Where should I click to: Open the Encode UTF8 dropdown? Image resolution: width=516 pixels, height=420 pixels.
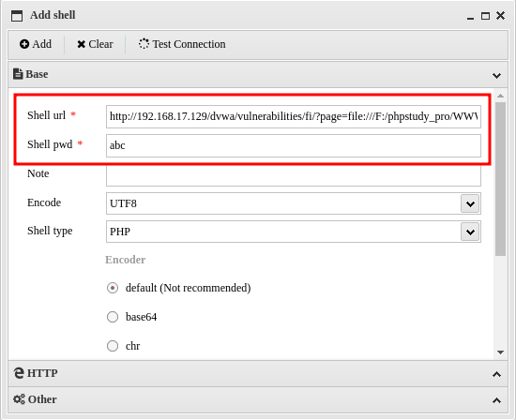click(470, 203)
